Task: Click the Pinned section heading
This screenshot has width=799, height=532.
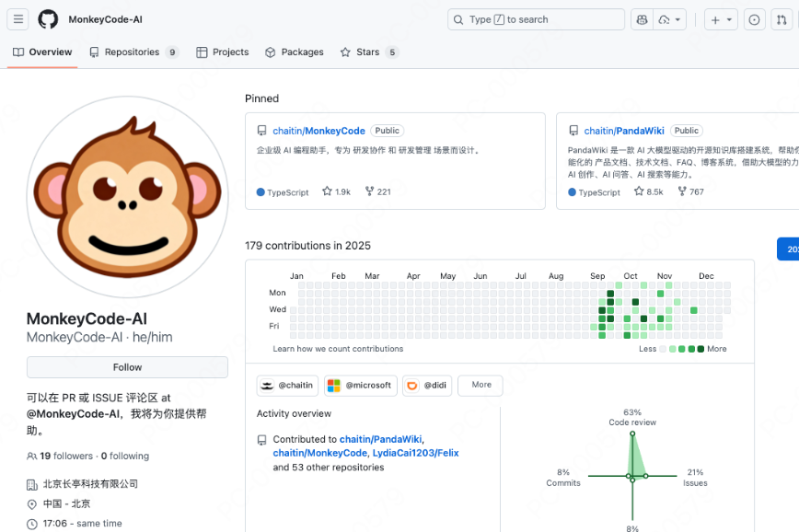Action: pyautogui.click(x=262, y=98)
